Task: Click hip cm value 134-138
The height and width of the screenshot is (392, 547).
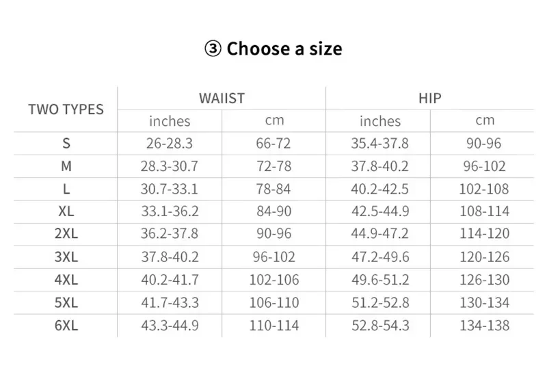Action: click(x=485, y=326)
